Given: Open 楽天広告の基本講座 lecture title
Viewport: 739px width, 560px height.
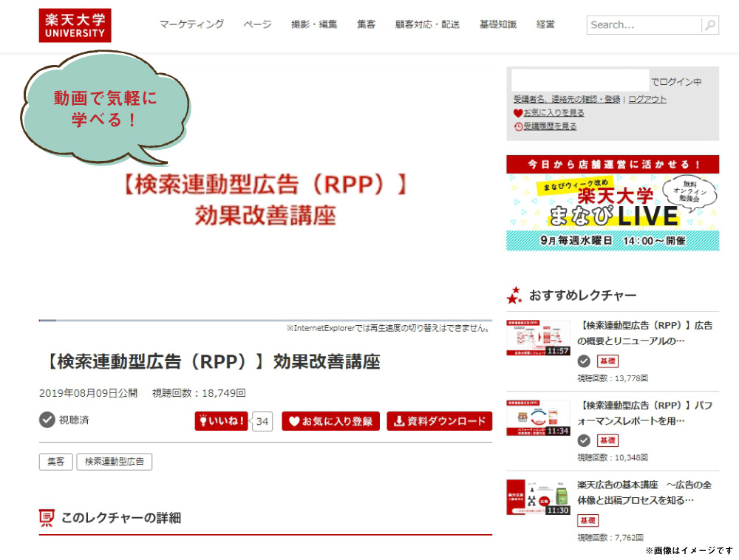Looking at the screenshot, I should click(644, 493).
